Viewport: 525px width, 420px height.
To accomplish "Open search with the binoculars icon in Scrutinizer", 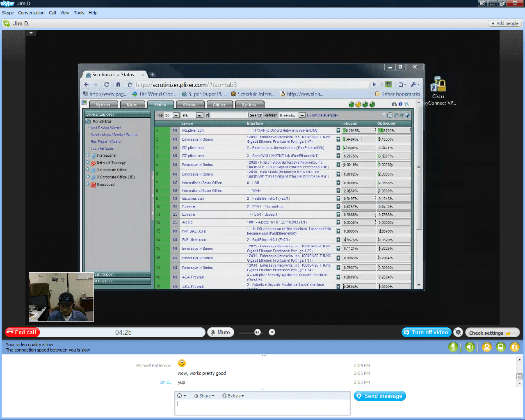I will (395, 104).
